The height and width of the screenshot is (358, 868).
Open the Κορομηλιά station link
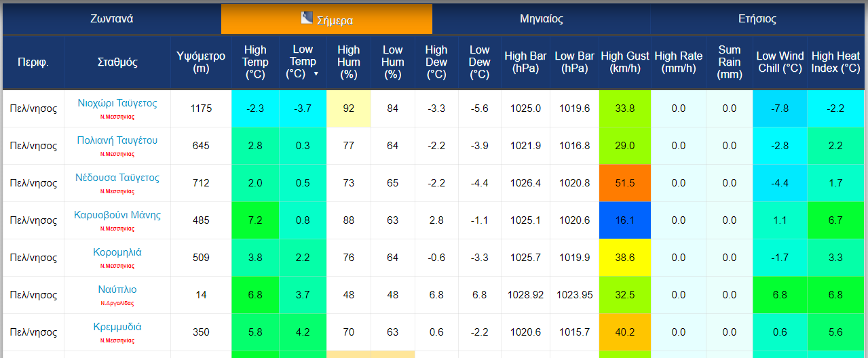tap(117, 252)
